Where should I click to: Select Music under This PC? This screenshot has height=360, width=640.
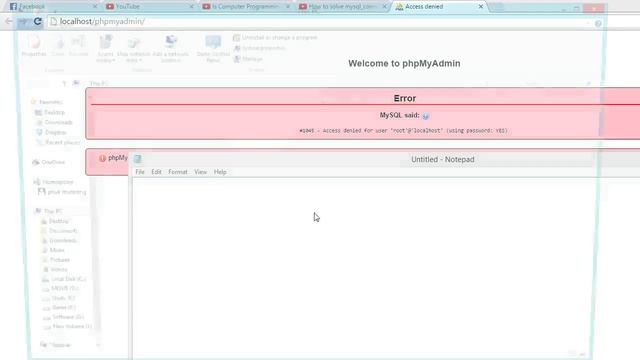pos(53,250)
